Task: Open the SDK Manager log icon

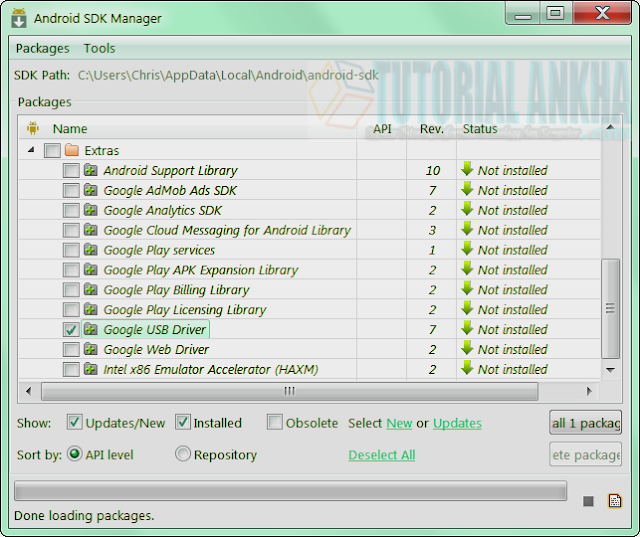Action: pos(615,500)
